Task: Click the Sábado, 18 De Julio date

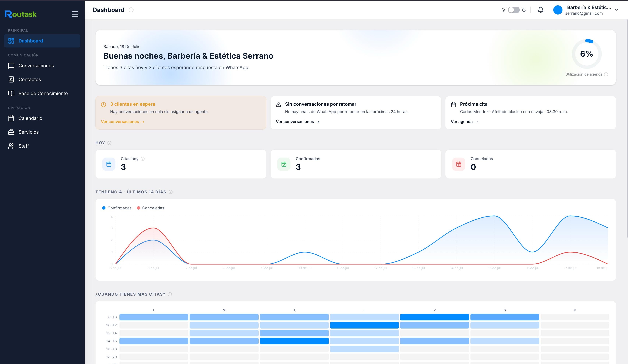Action: 122,47
